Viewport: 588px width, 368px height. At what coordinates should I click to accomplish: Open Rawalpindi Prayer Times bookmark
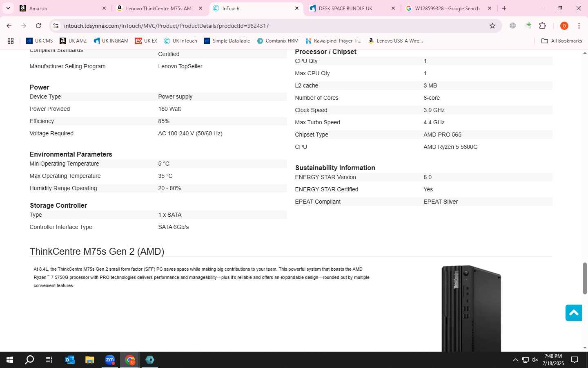333,41
